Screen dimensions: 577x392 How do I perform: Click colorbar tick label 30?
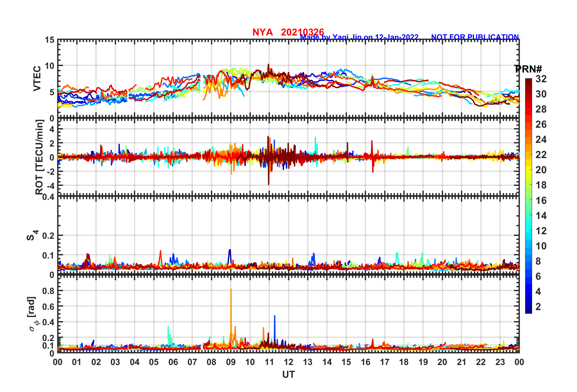point(541,94)
